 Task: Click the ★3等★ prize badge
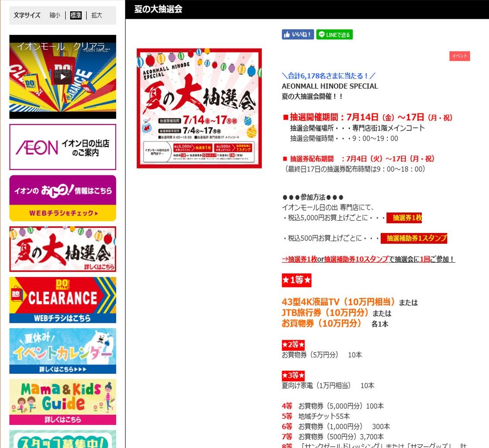click(293, 375)
